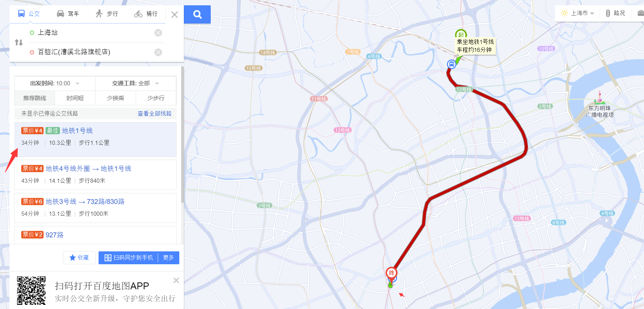Close the route planner panel

tap(174, 15)
